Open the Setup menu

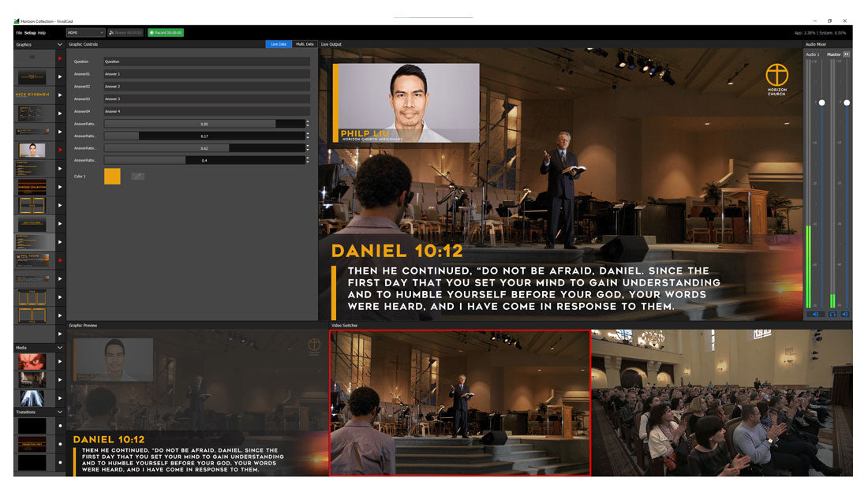pos(29,32)
